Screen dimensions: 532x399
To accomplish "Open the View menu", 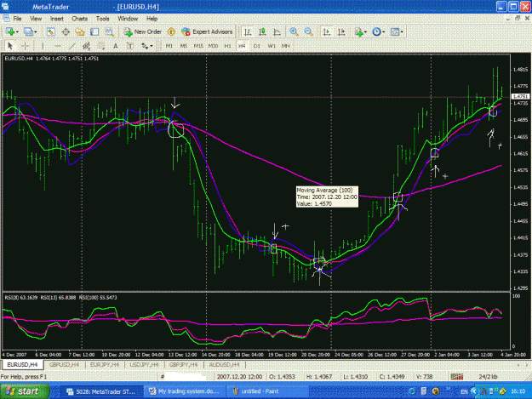I will [36, 19].
